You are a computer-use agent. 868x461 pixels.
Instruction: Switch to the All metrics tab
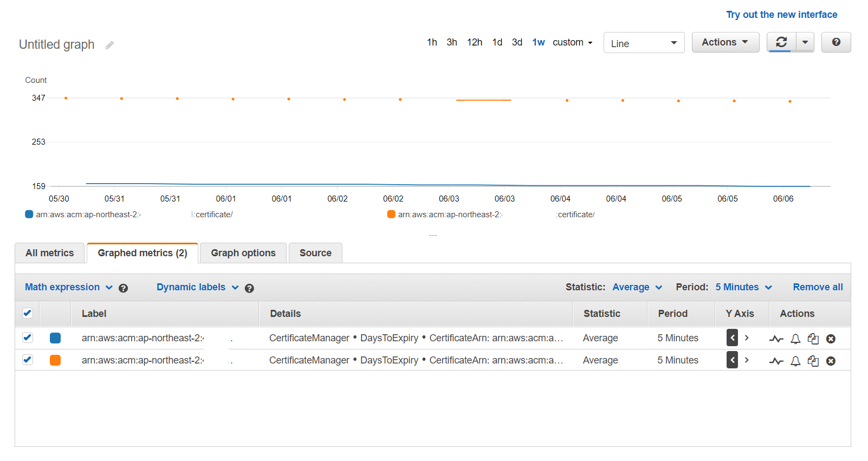[50, 253]
